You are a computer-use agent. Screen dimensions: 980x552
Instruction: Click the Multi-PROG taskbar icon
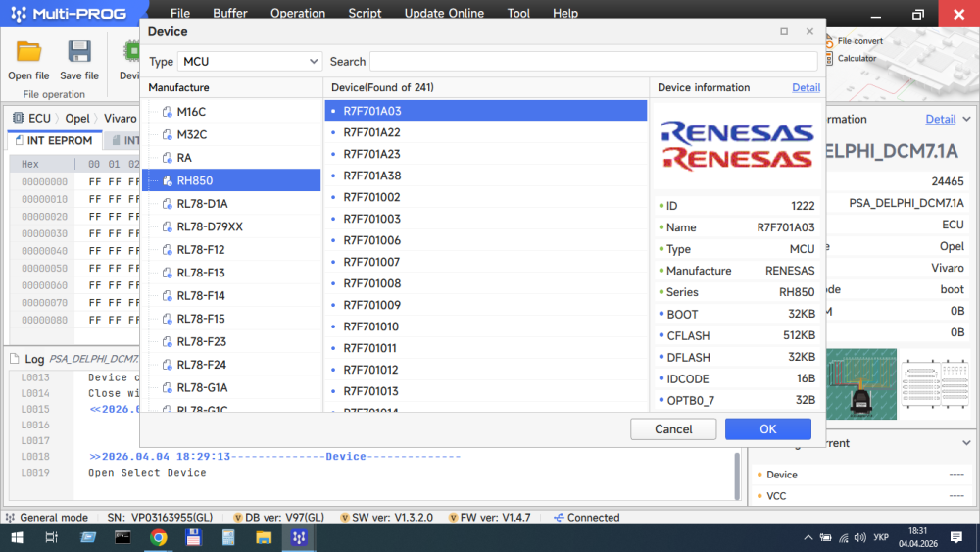(299, 537)
